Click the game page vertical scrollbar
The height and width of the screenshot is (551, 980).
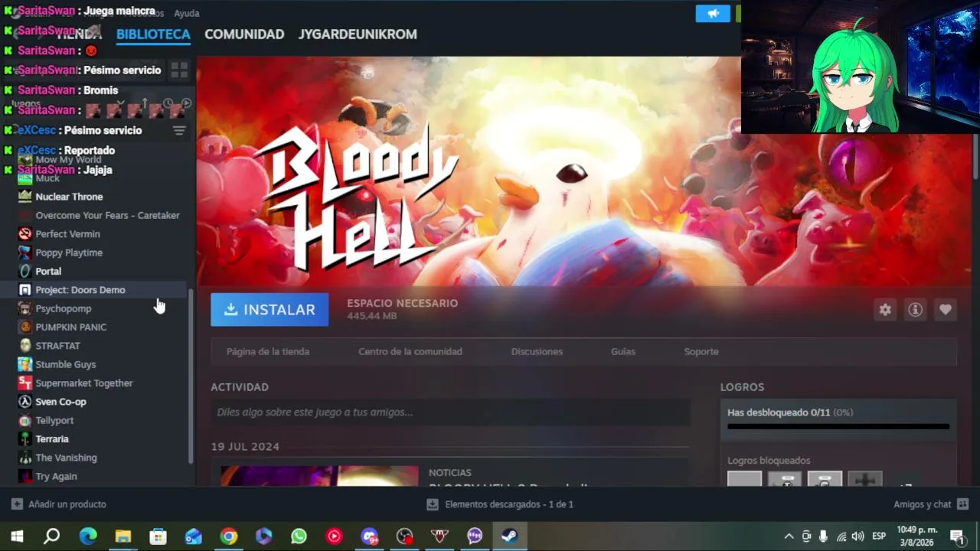tap(975, 157)
